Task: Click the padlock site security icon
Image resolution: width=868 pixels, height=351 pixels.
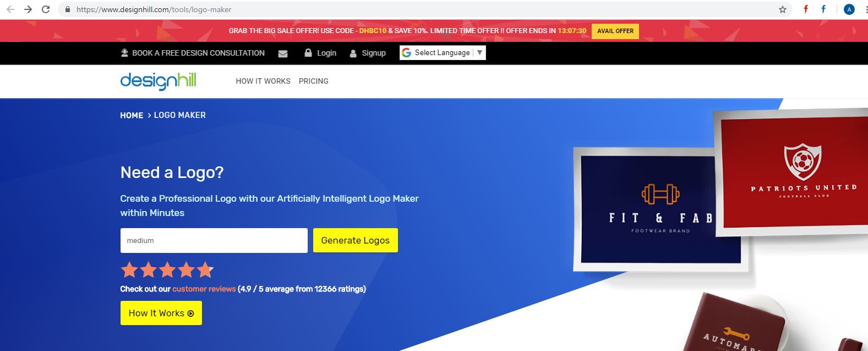Action: pos(68,9)
